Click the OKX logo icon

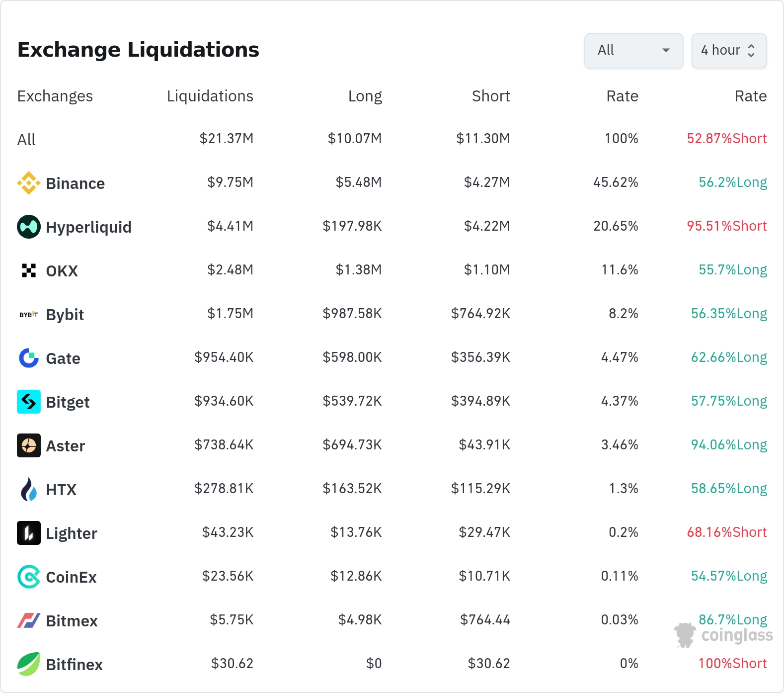(x=29, y=270)
